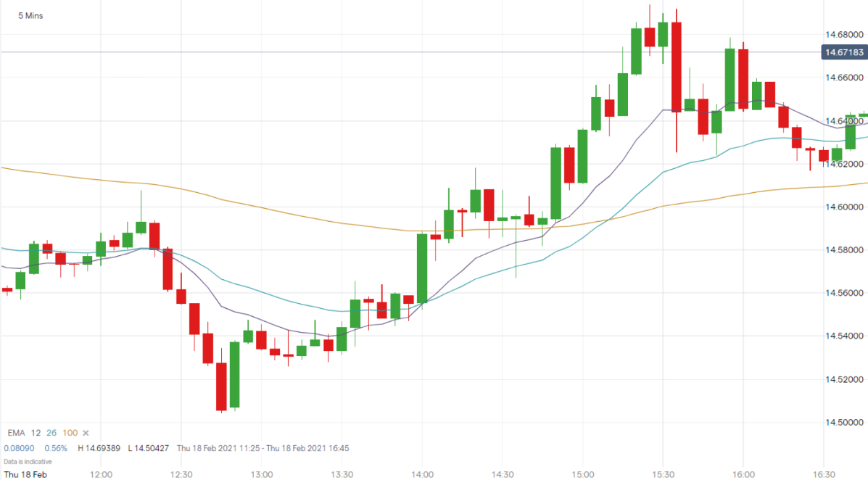Click the EMA 26 period value
Image resolution: width=868 pixels, height=480 pixels.
pos(51,433)
